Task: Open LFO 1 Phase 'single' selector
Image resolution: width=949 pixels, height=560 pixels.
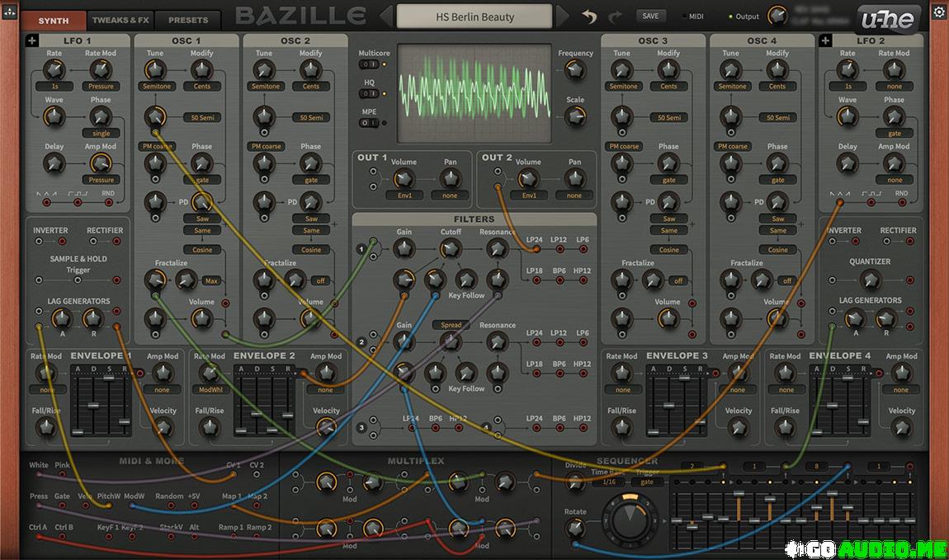Action: [101, 133]
